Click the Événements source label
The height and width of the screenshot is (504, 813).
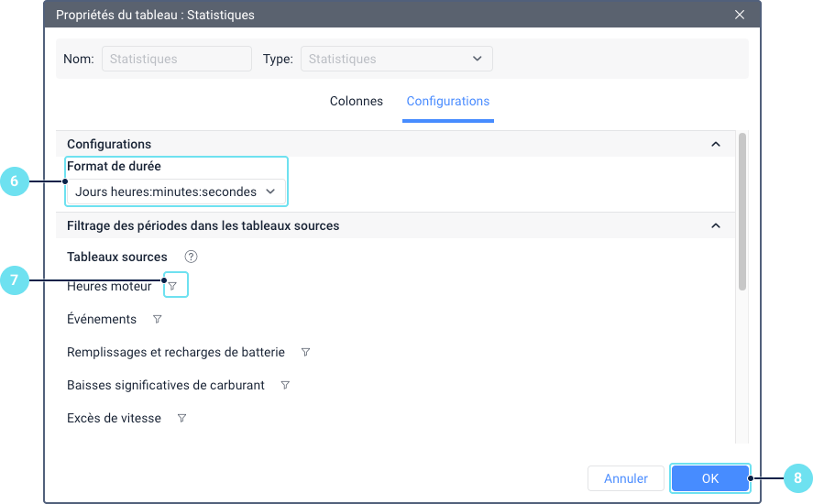[102, 319]
